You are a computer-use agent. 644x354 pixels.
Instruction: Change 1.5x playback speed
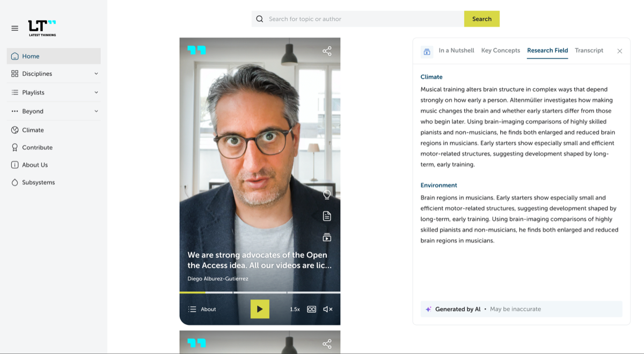click(x=295, y=309)
